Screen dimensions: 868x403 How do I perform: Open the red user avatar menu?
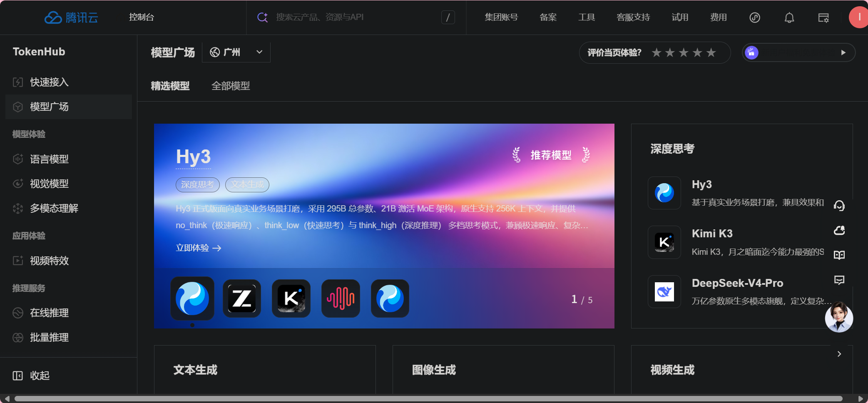click(858, 17)
